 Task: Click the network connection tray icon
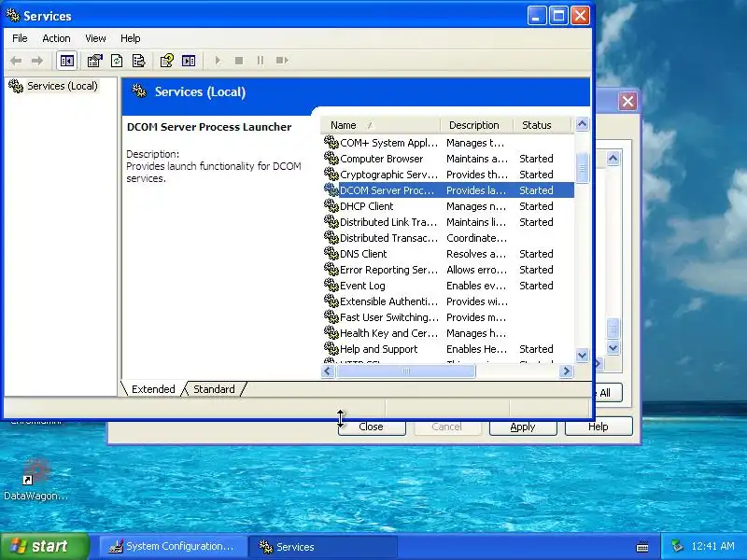[x=677, y=546]
